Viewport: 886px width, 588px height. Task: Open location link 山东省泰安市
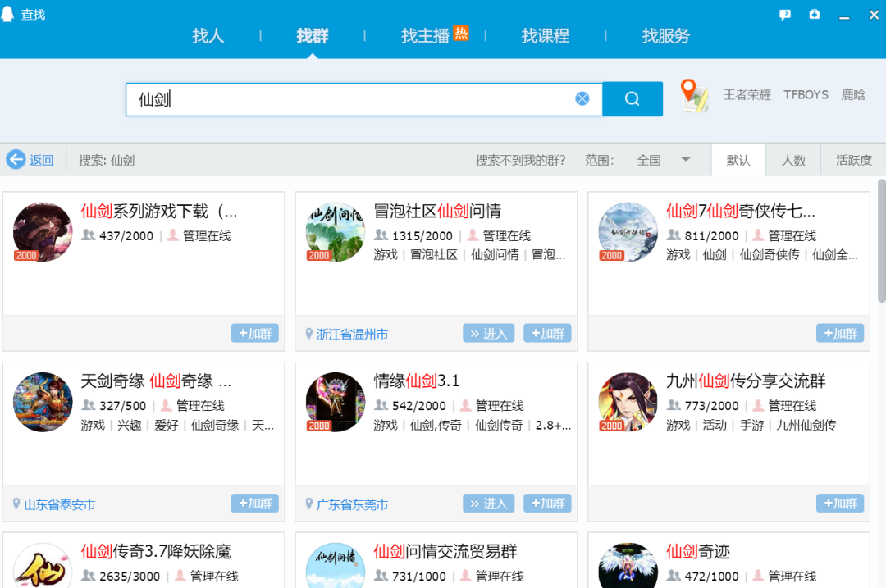click(59, 504)
